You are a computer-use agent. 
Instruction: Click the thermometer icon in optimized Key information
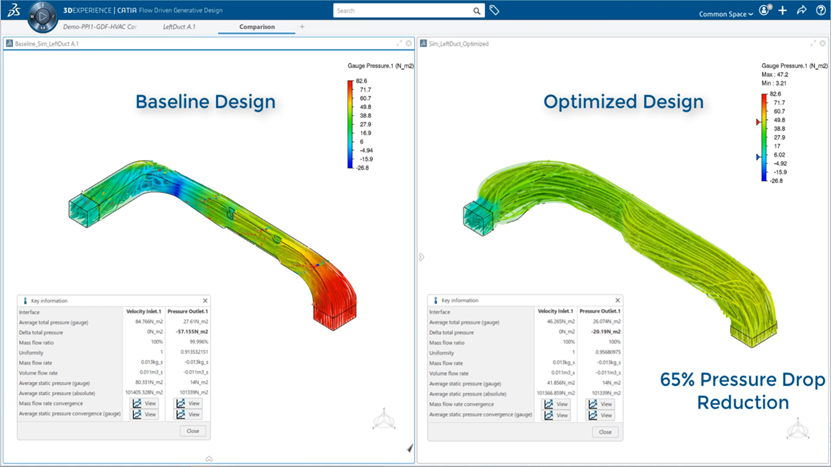click(x=436, y=300)
